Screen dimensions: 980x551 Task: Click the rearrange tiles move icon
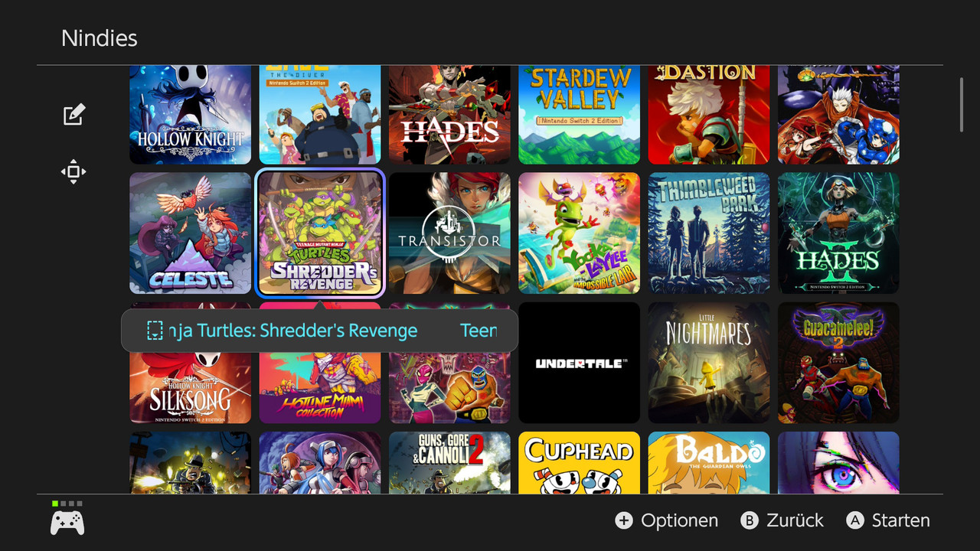tap(73, 171)
